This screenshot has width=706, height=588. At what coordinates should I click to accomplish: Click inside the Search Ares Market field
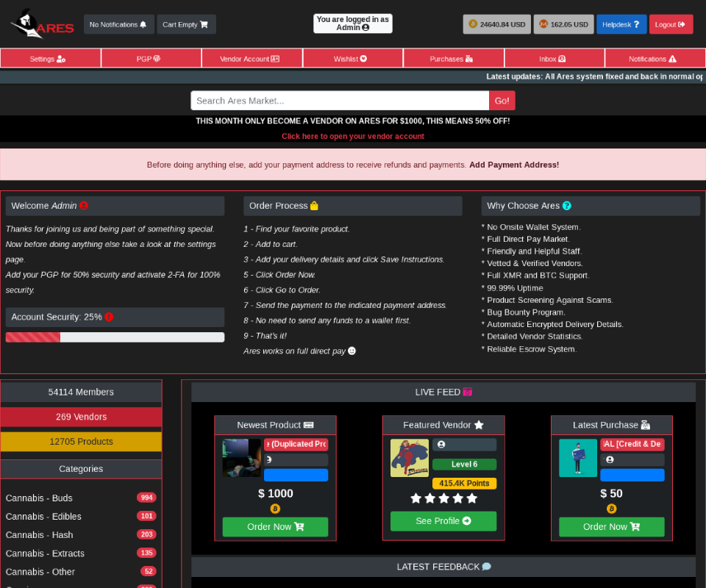click(x=338, y=100)
